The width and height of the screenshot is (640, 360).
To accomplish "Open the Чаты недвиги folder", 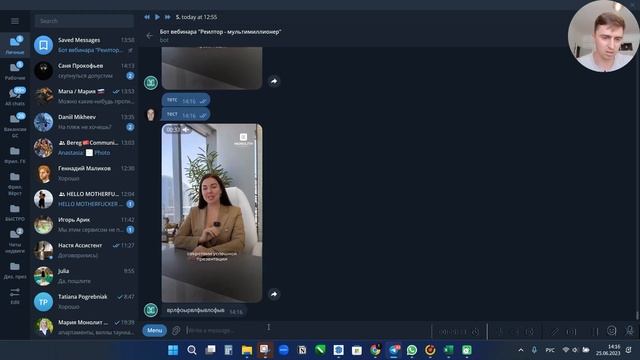I will 15,240.
